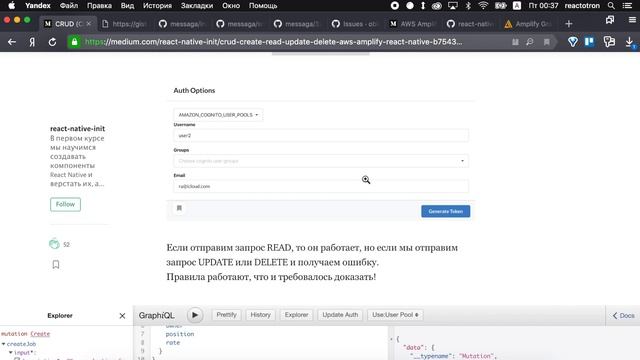The height and width of the screenshot is (360, 640).
Task: Open Notification Center list icon
Action: (x=627, y=6)
